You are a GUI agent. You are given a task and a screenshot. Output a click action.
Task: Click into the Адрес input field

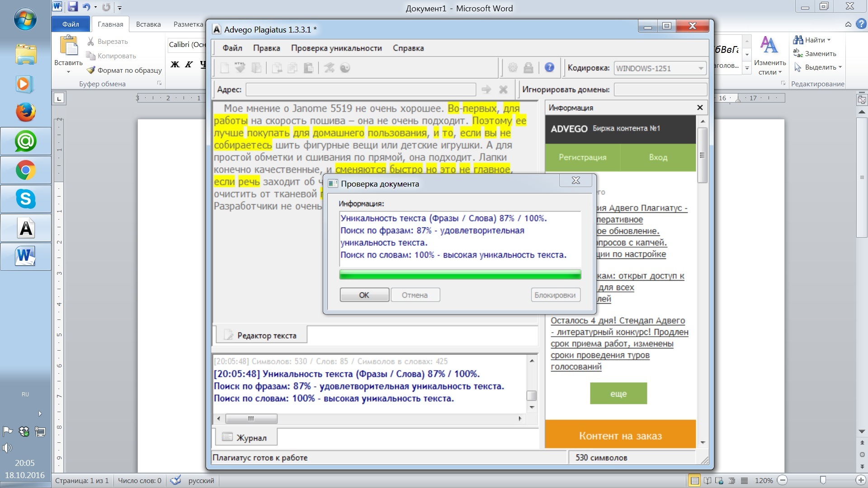361,89
